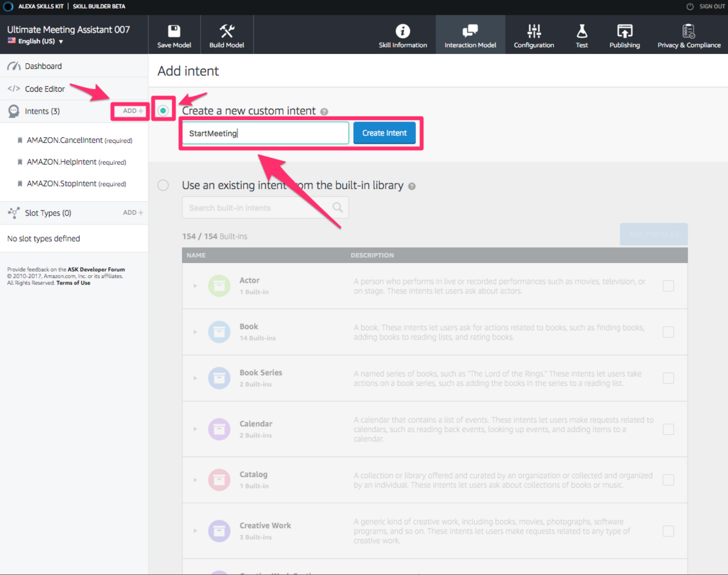Image resolution: width=728 pixels, height=575 pixels.
Task: Click ADD + next to Intents
Action: 133,111
